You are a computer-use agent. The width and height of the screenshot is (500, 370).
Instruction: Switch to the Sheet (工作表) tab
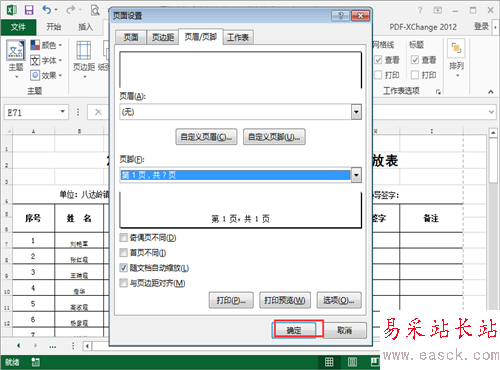(x=238, y=37)
